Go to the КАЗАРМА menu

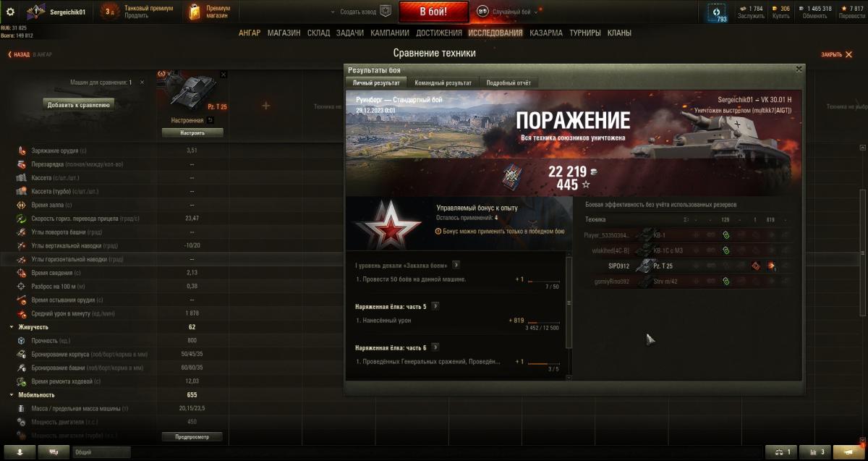(545, 33)
